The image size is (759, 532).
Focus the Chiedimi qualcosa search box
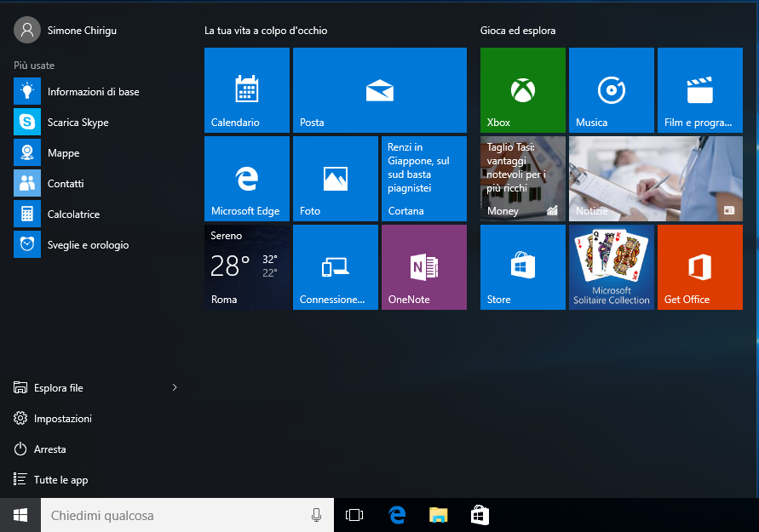pyautogui.click(x=187, y=515)
